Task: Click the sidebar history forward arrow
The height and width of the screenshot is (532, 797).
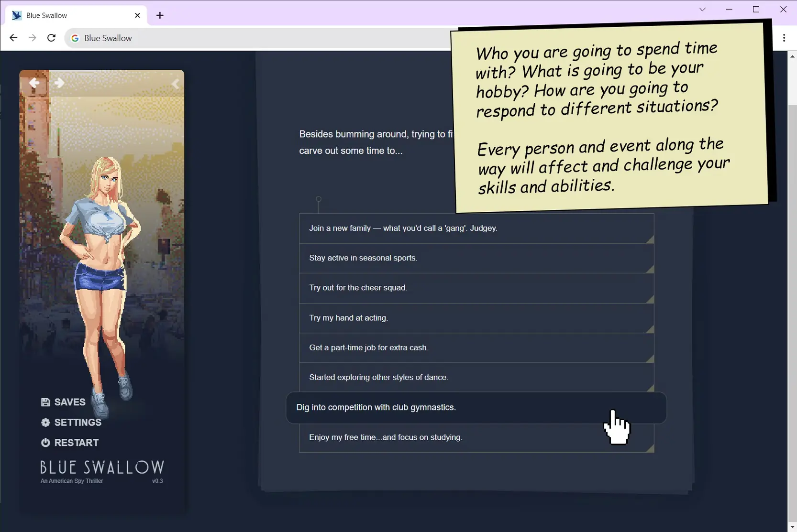Action: tap(59, 83)
